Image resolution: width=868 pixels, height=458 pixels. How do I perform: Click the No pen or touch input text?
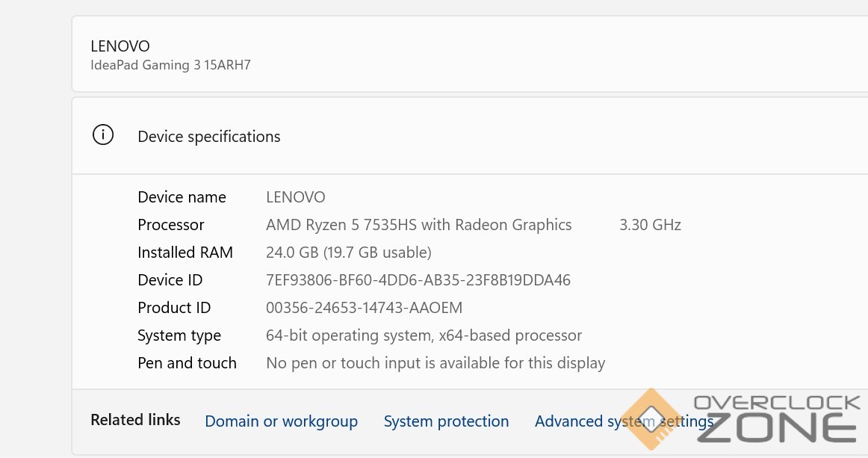click(435, 363)
